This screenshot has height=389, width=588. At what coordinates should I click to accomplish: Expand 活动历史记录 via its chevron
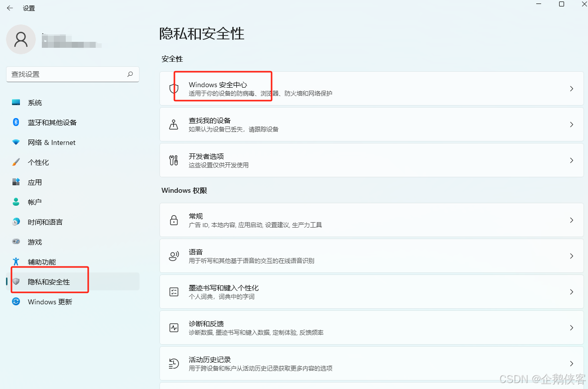pyautogui.click(x=572, y=364)
